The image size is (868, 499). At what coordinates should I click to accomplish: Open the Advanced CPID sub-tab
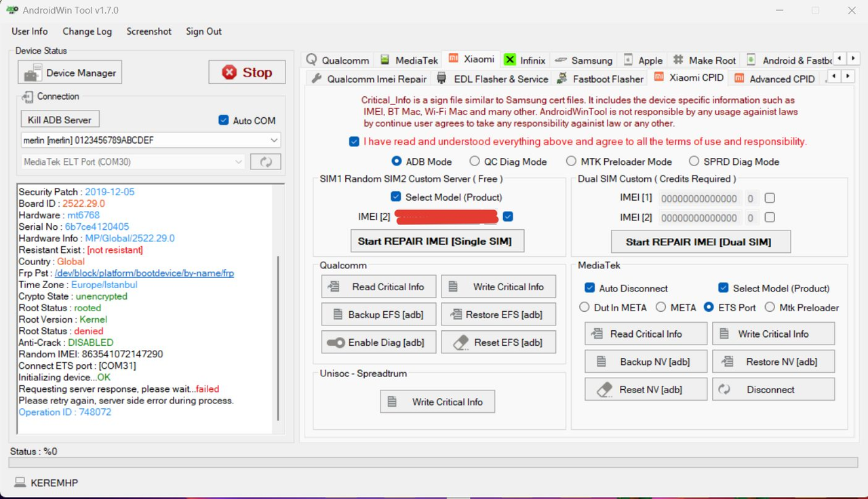(x=774, y=79)
